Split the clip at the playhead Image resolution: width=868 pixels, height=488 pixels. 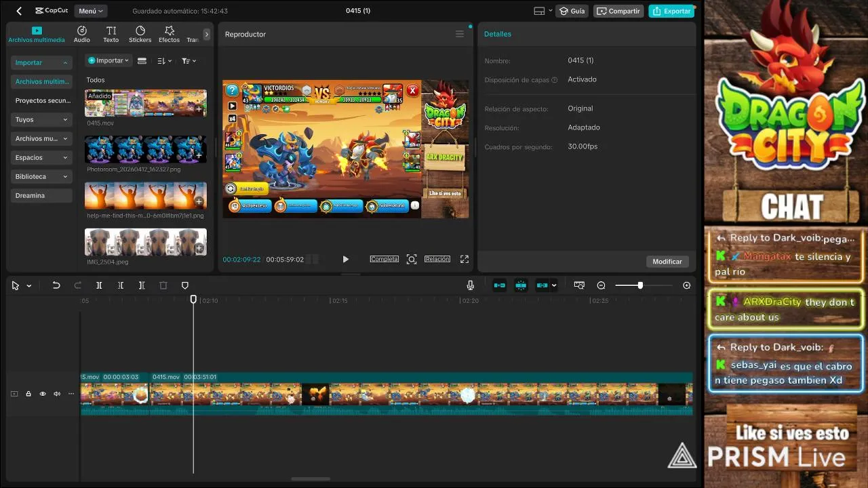point(99,285)
